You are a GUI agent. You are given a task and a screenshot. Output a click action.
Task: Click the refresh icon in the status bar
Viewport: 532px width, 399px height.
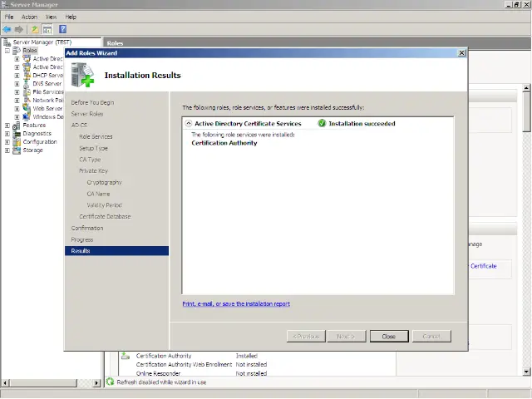pos(110,382)
